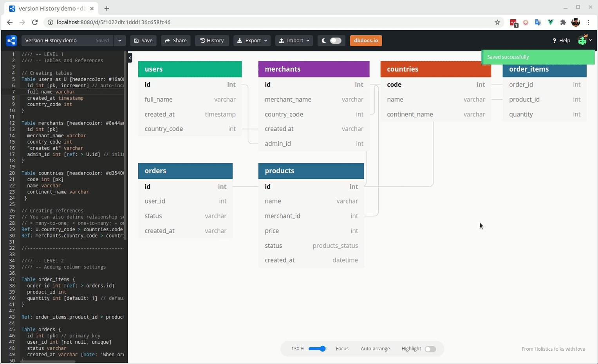Save the current diagram
The image size is (598, 364).
[143, 40]
